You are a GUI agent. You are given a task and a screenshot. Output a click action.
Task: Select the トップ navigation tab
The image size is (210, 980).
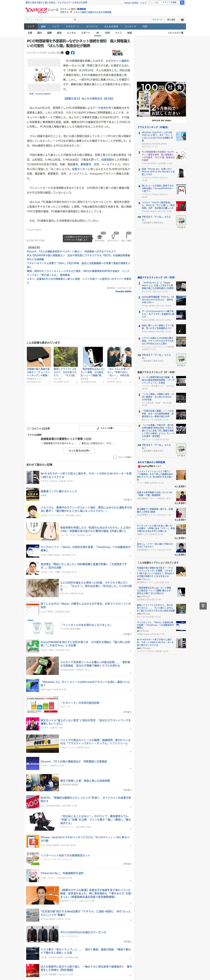(31, 26)
